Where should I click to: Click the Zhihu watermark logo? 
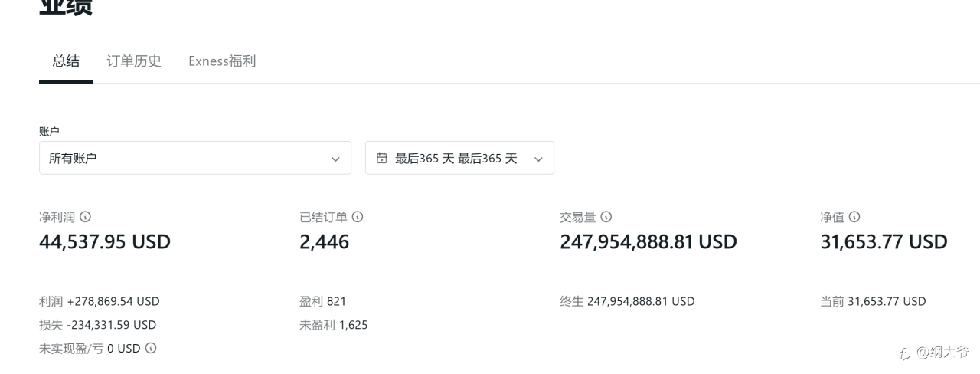[x=905, y=353]
